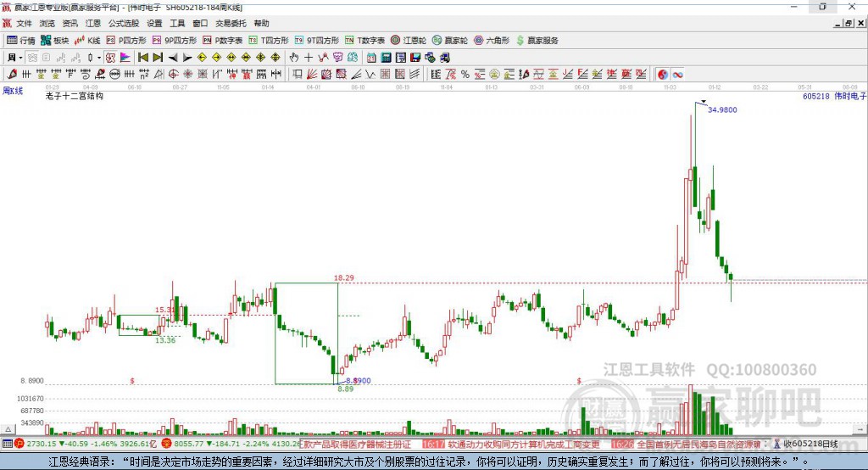Click the 收605218日线 status item
The width and height of the screenshot is (868, 470).
[807, 444]
